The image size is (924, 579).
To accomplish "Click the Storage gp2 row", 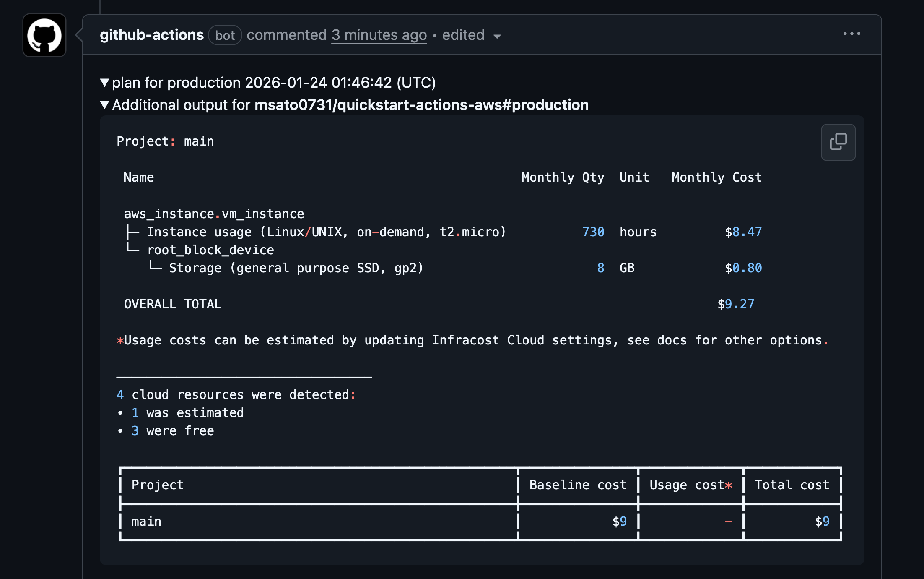I will [x=296, y=268].
